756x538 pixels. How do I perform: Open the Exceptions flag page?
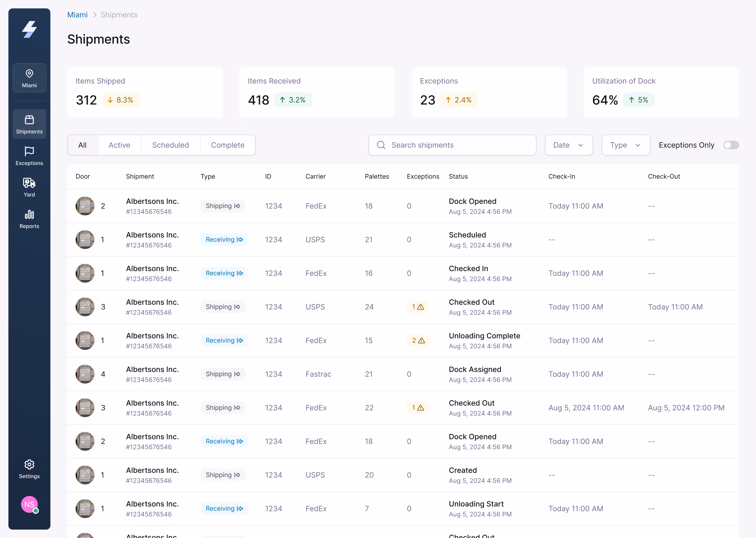coord(29,156)
